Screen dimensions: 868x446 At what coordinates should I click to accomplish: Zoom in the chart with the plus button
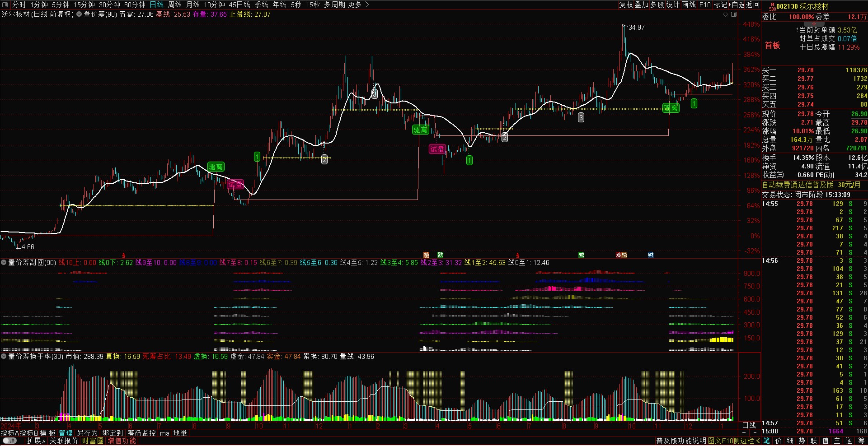click(x=744, y=432)
